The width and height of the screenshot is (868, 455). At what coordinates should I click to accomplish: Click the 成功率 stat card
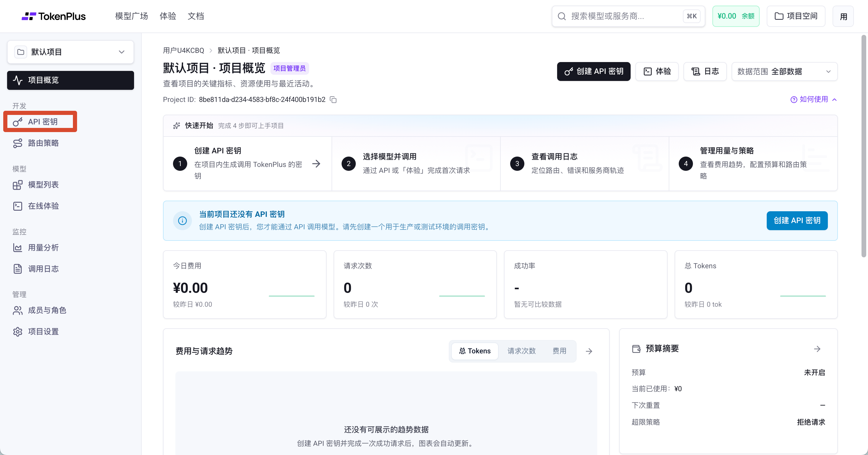coord(586,284)
